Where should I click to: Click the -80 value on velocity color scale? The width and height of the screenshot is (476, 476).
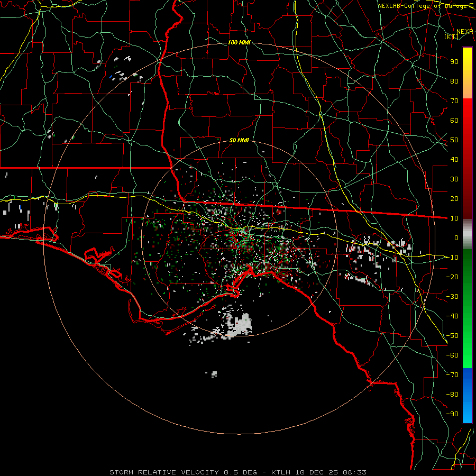coord(452,395)
